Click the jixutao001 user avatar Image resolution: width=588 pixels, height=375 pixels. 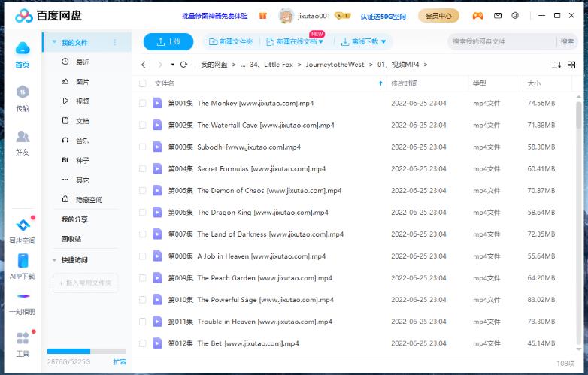286,15
